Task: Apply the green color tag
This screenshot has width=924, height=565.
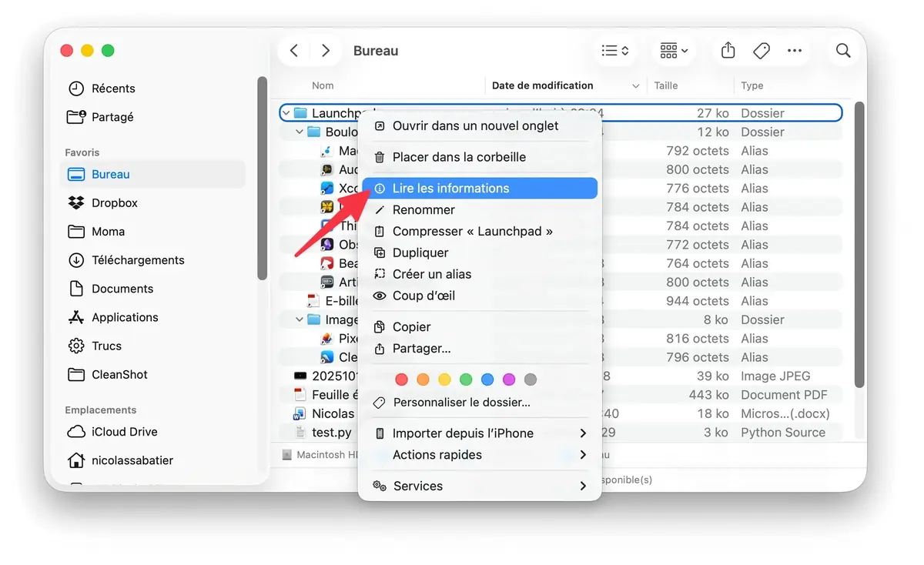Action: (466, 379)
